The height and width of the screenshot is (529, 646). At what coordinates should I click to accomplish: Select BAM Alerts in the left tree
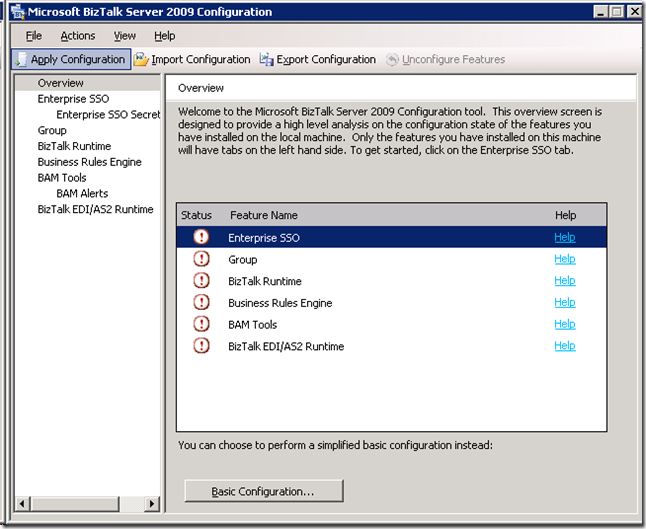82,193
